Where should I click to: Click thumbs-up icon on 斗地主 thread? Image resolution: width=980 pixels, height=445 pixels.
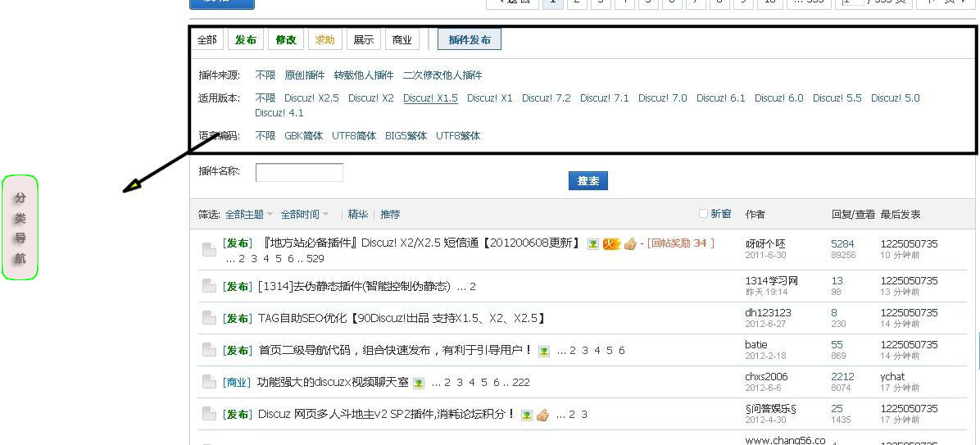pos(542,415)
